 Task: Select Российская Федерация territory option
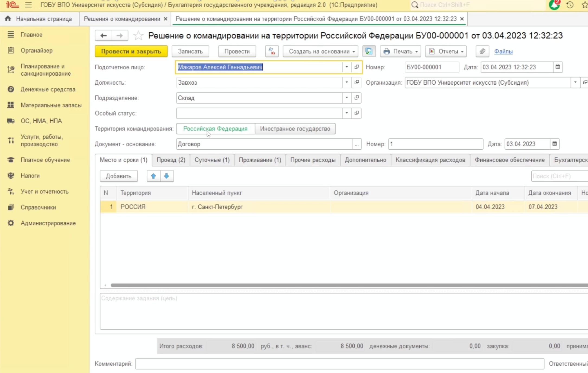tap(215, 129)
